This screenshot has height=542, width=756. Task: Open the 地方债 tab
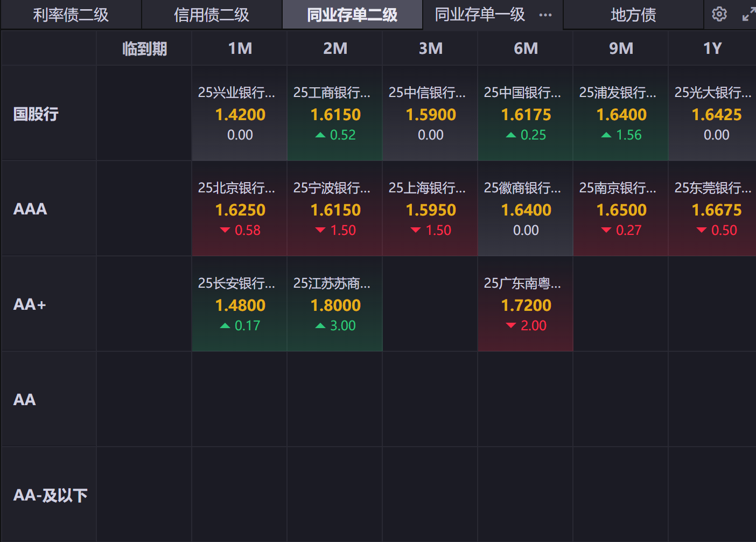pyautogui.click(x=633, y=15)
